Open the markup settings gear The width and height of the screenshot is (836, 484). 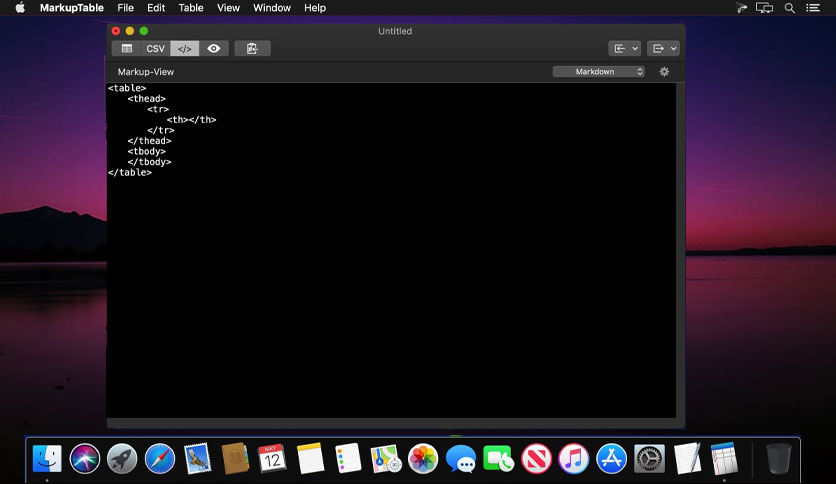[664, 71]
